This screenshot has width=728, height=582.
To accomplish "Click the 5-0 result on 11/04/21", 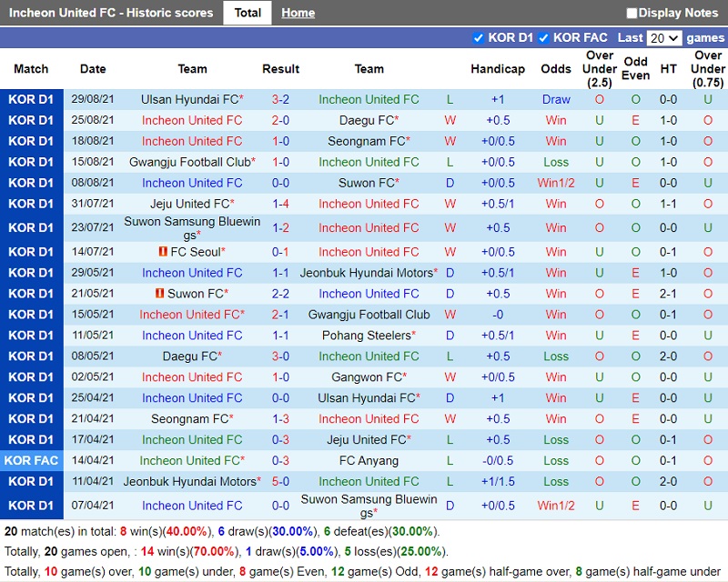I will pyautogui.click(x=280, y=481).
